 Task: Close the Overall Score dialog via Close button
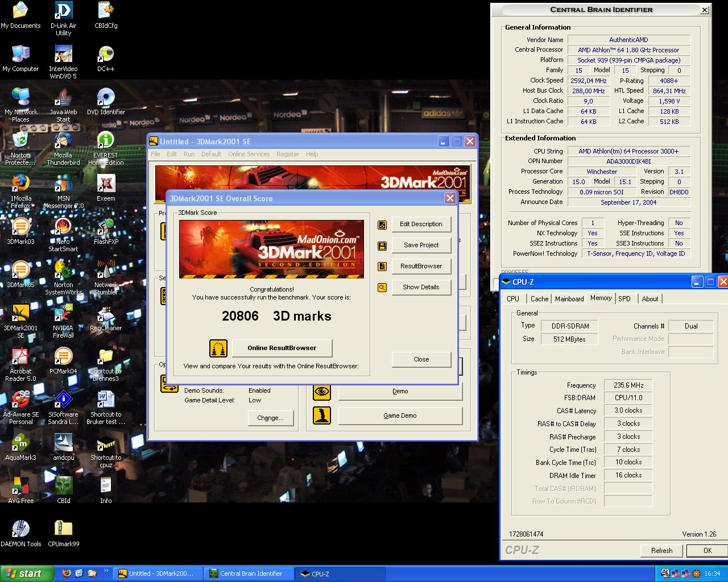(x=421, y=359)
